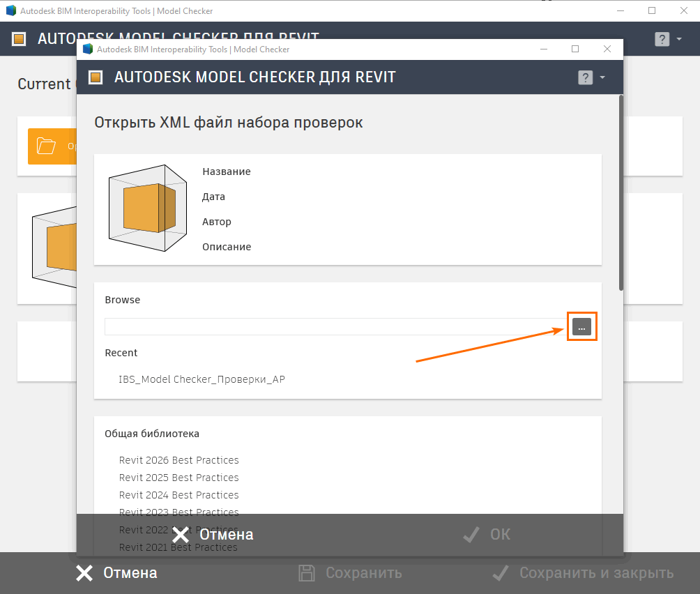Select Revit 2025 Best Practices
The width and height of the screenshot is (700, 594).
(x=178, y=478)
